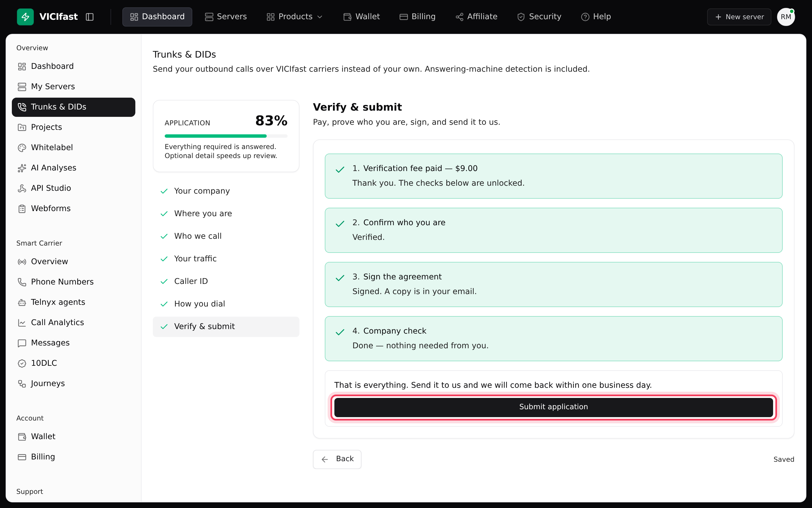This screenshot has width=812, height=508.
Task: Open AI Analyses sidebar item
Action: click(x=74, y=168)
